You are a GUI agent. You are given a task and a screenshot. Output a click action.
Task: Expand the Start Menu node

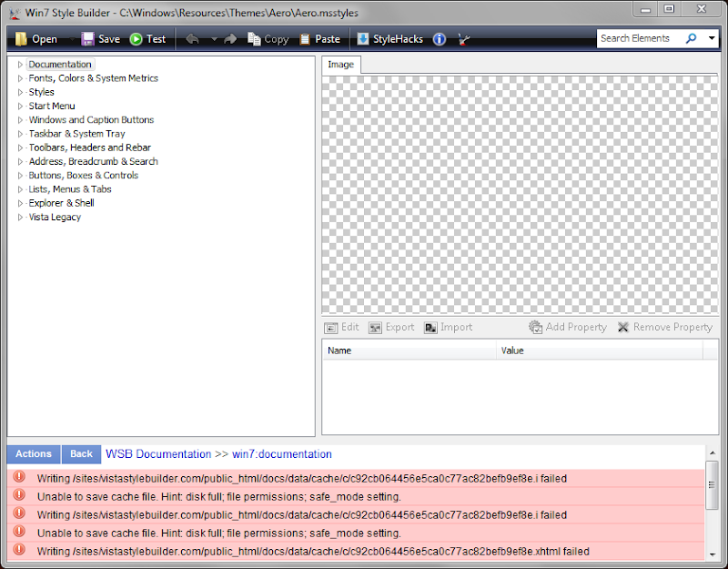point(20,107)
